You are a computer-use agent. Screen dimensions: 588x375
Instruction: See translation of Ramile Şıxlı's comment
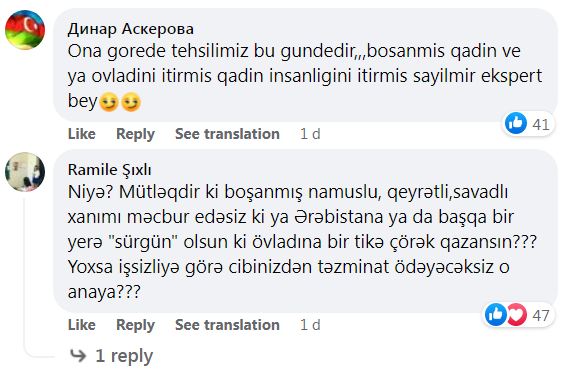click(x=227, y=325)
